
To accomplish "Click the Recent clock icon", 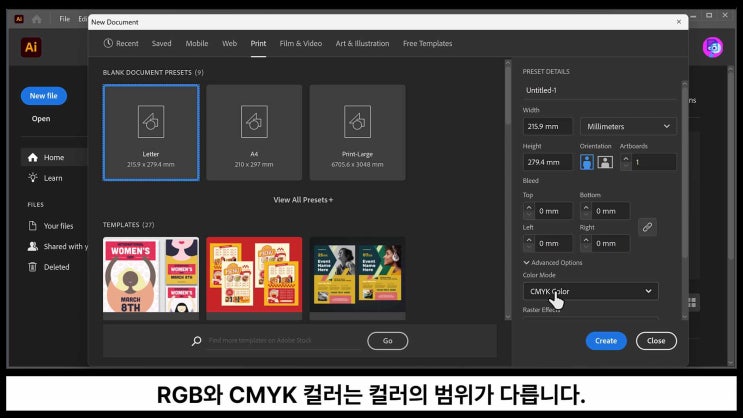I will [108, 44].
